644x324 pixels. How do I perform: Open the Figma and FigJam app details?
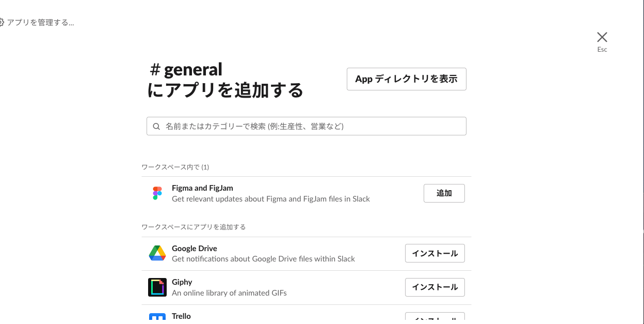coord(202,188)
